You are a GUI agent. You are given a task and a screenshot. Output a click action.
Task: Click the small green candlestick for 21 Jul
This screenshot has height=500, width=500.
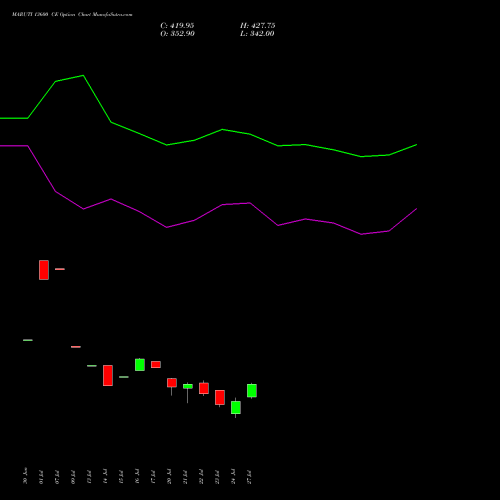click(188, 386)
